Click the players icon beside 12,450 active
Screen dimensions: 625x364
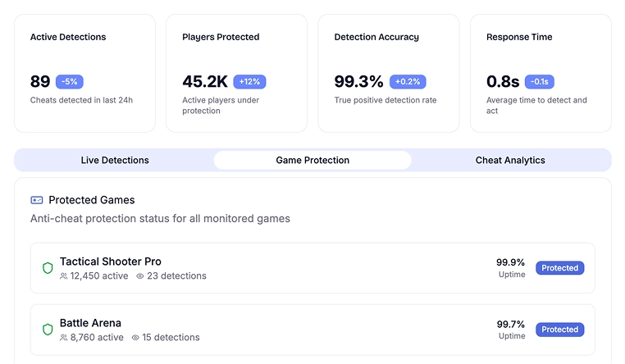click(64, 276)
